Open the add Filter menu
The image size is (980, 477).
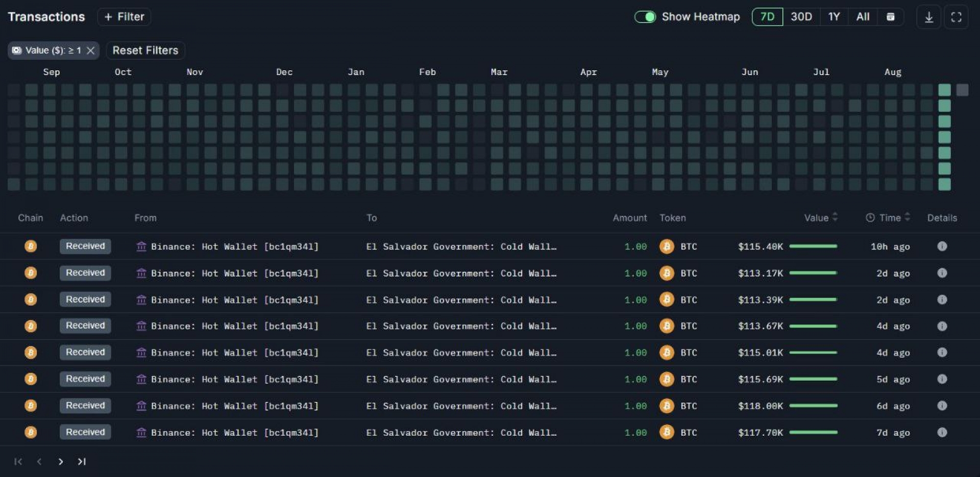point(124,17)
